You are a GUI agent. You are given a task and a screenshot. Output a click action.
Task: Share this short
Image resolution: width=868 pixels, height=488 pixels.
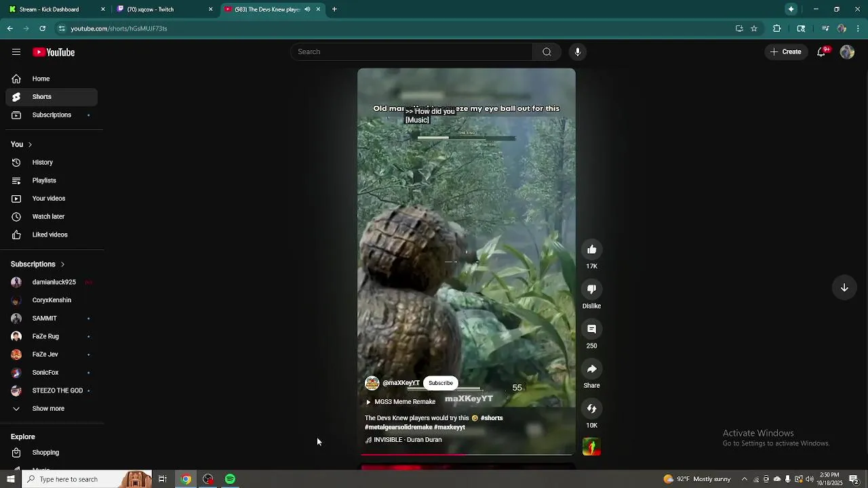point(591,369)
